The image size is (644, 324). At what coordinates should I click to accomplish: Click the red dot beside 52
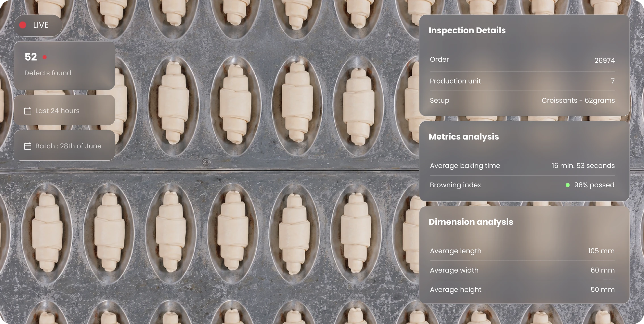pyautogui.click(x=45, y=57)
